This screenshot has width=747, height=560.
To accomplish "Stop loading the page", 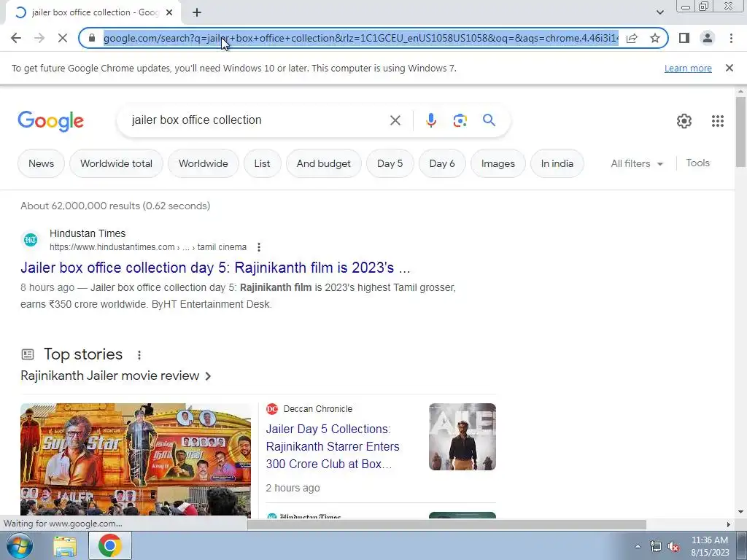I will 63,38.
